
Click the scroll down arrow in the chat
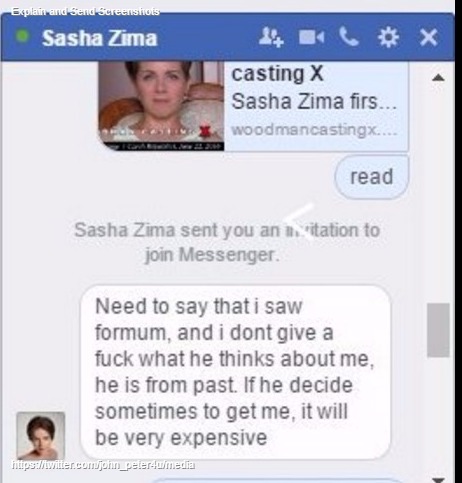438,479
